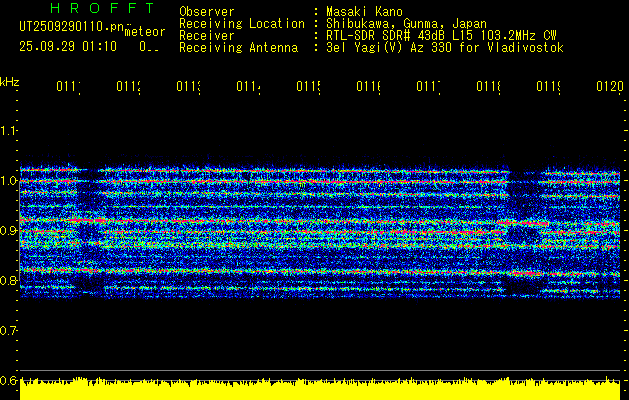Image resolution: width=629 pixels, height=400 pixels.
Task: Click the yellow signal level bar graph
Action: (x=320, y=388)
